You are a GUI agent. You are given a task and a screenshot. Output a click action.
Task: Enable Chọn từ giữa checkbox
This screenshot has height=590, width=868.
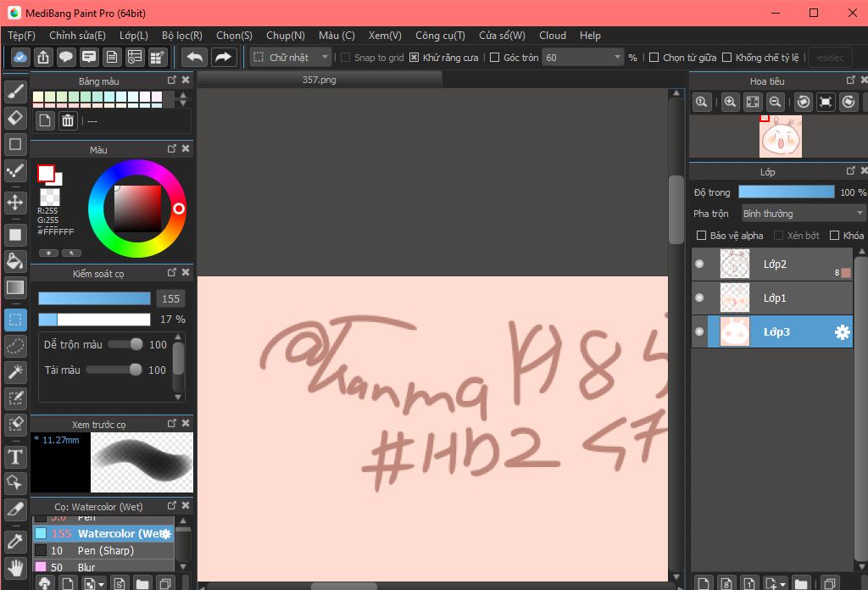click(x=654, y=58)
